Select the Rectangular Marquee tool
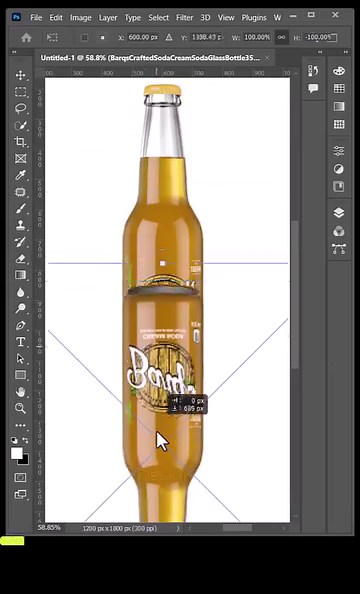 click(x=20, y=92)
